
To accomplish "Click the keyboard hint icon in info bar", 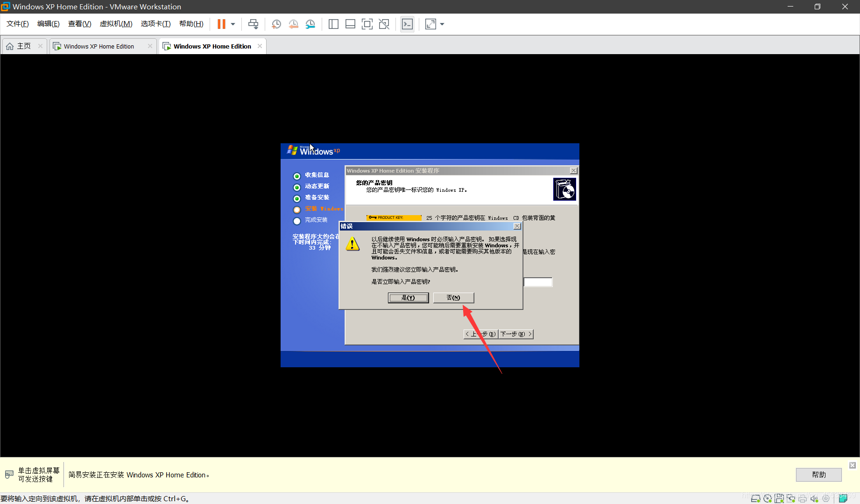I will (9, 475).
